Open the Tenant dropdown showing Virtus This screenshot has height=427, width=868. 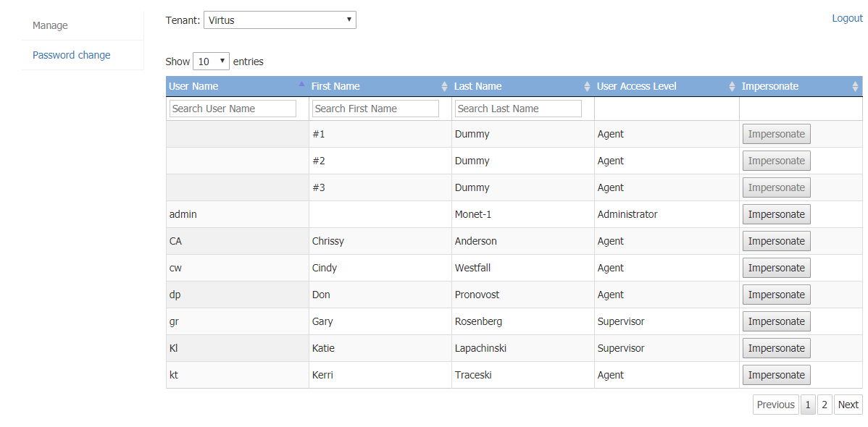pyautogui.click(x=280, y=20)
